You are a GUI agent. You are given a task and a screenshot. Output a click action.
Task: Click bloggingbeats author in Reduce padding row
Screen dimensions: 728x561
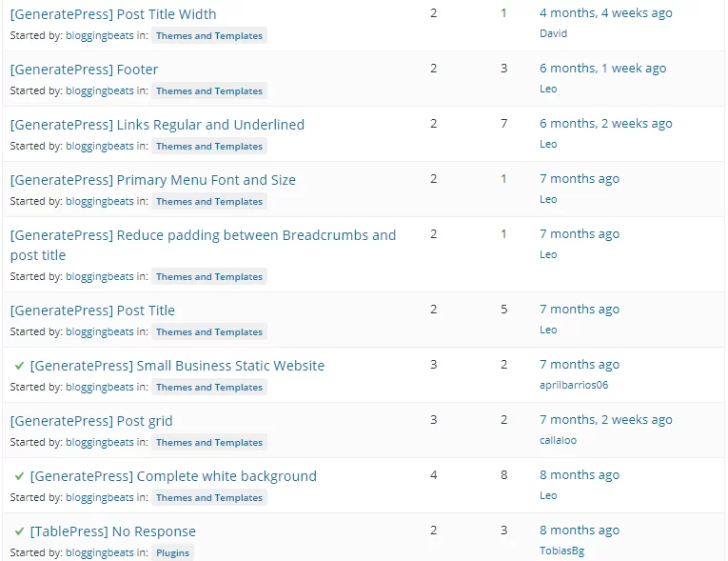(x=100, y=277)
